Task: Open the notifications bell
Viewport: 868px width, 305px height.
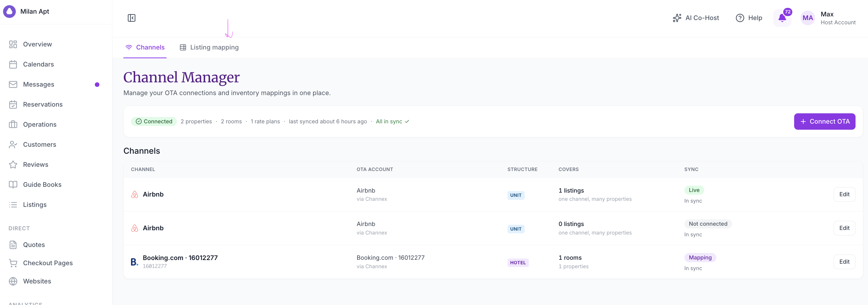Action: pos(782,18)
